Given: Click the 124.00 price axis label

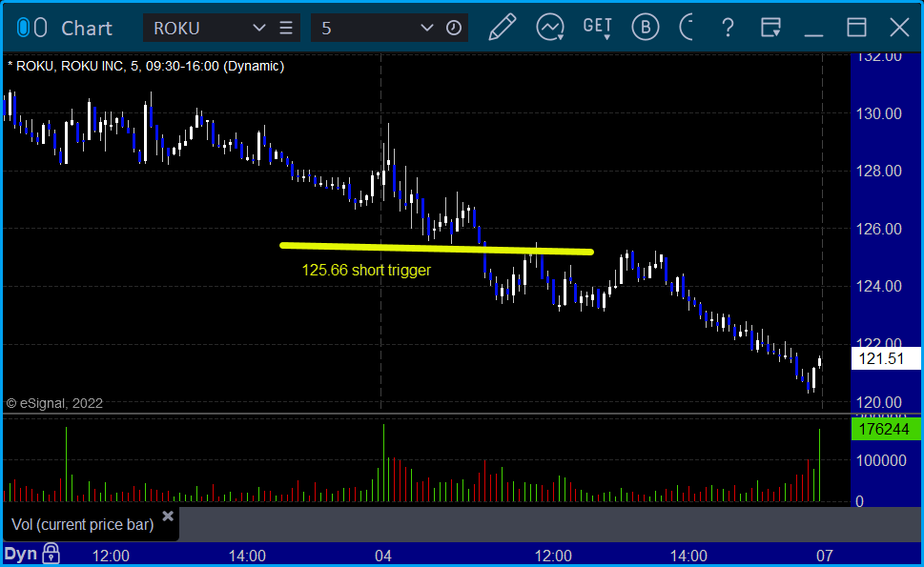Looking at the screenshot, I should coord(878,286).
